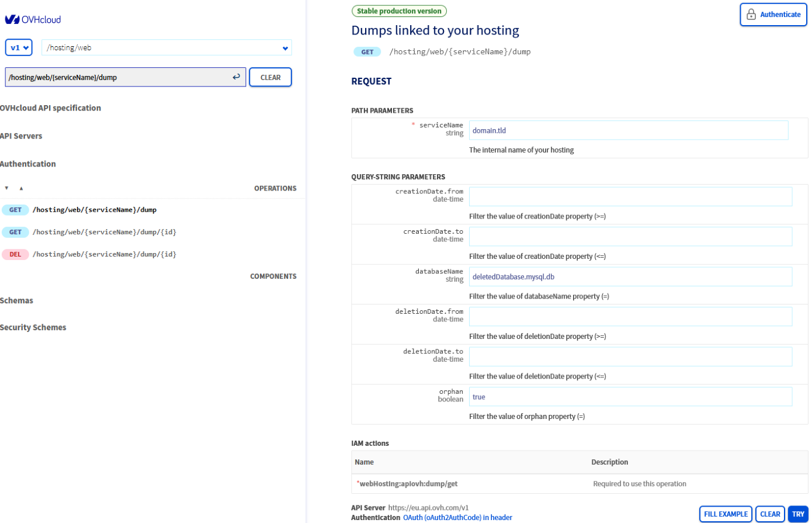Go to Security Schemes section
812x523 pixels.
click(33, 327)
